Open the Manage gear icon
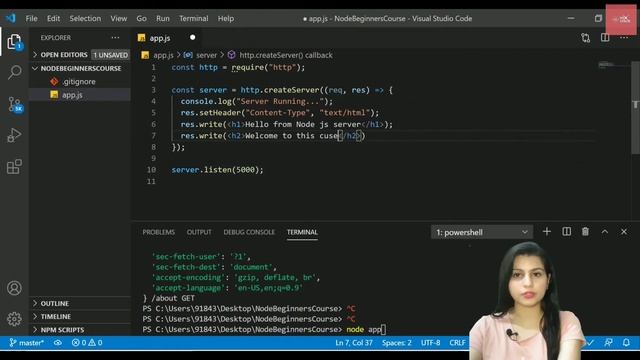Viewport: 640px width, 360px height. pos(14,319)
